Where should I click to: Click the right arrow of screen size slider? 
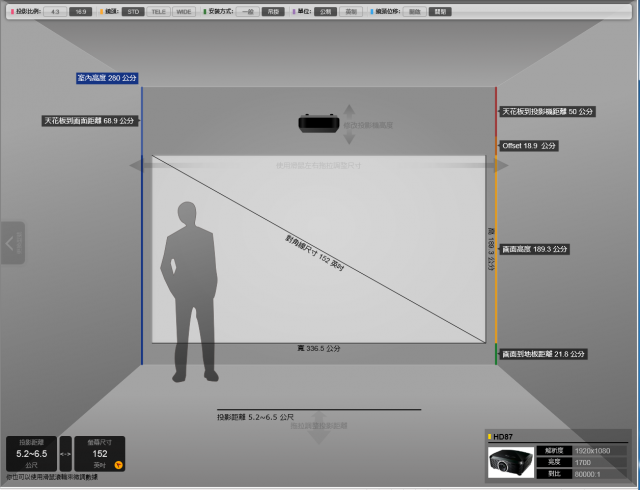pos(502,165)
